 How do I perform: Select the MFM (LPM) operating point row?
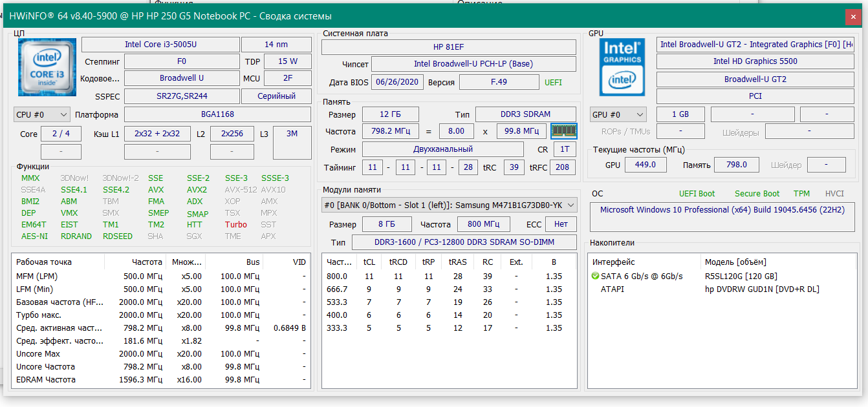tap(161, 276)
